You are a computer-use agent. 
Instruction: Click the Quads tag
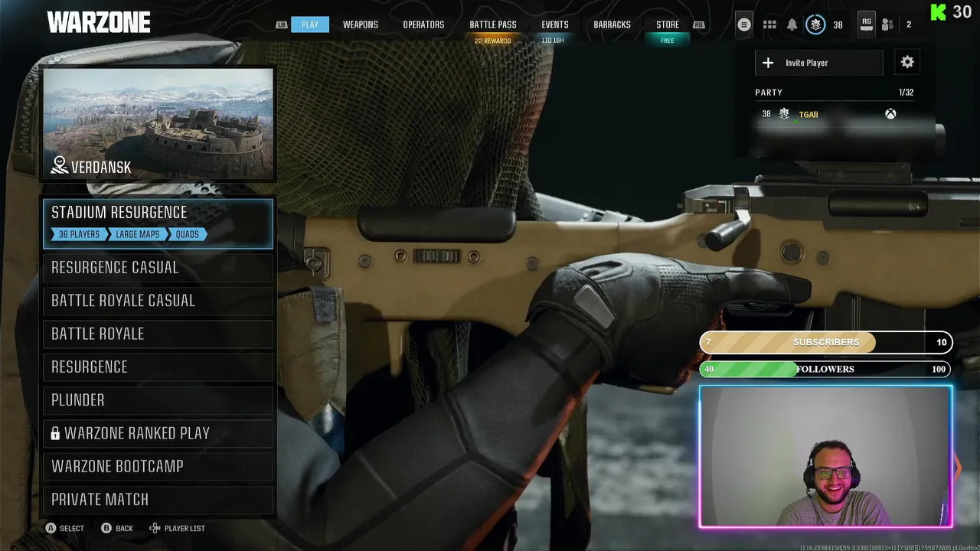188,234
